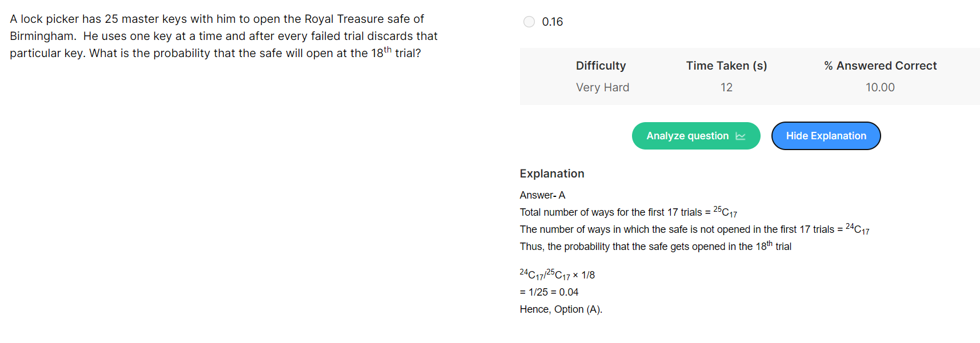Click the 0.16 option label
Image resolution: width=980 pixels, height=343 pixels.
tap(553, 22)
